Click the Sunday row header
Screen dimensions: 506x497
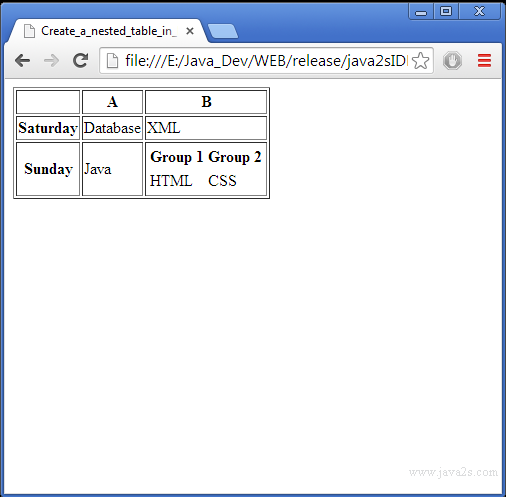point(48,169)
